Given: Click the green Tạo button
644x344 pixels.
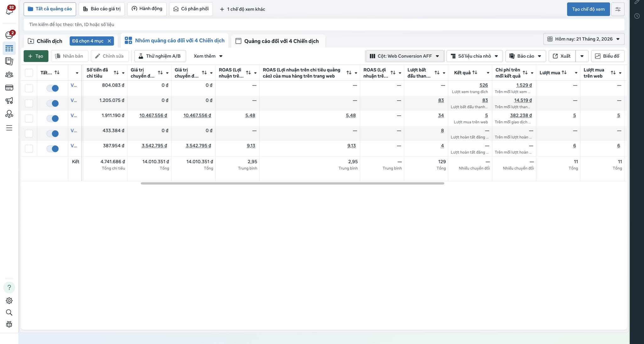Looking at the screenshot, I should 36,56.
